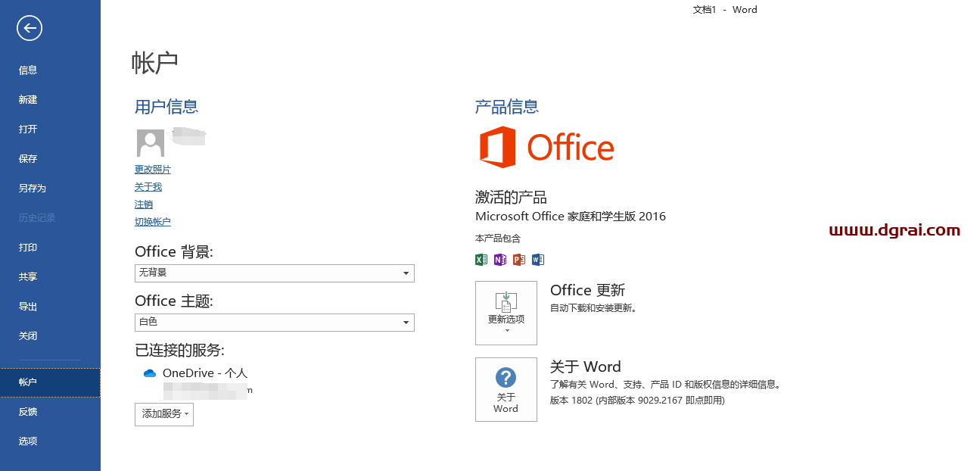Viewport: 980px width, 471px height.
Task: Select 信息 in the sidebar
Action: 28,70
